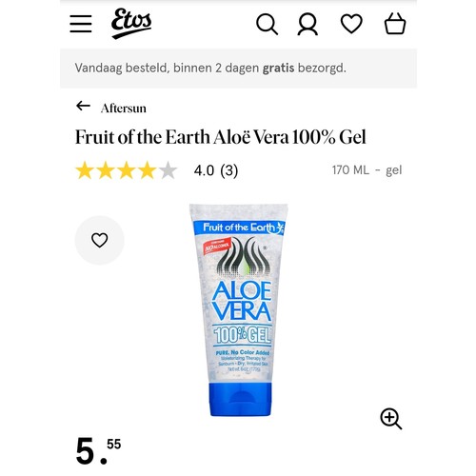This screenshot has width=476, height=476.
Task: Select the grey fifth rating star
Action: click(168, 170)
